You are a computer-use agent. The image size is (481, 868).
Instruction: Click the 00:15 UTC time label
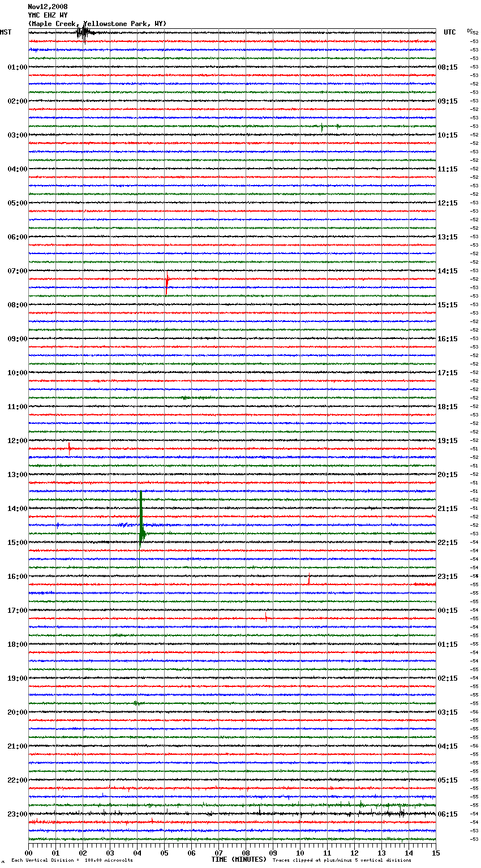tap(448, 611)
